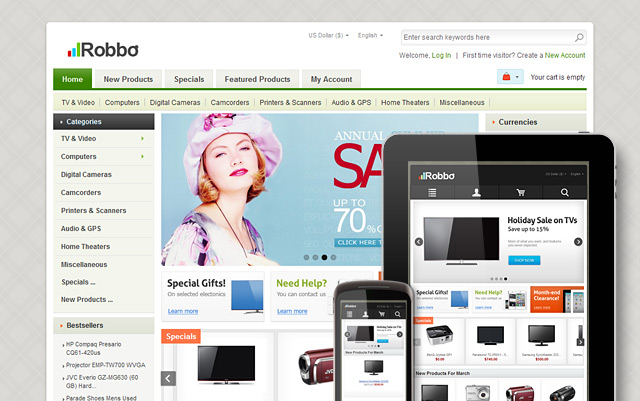The image size is (640, 401).
Task: Select the fourth banner slide dot
Action: click(333, 257)
